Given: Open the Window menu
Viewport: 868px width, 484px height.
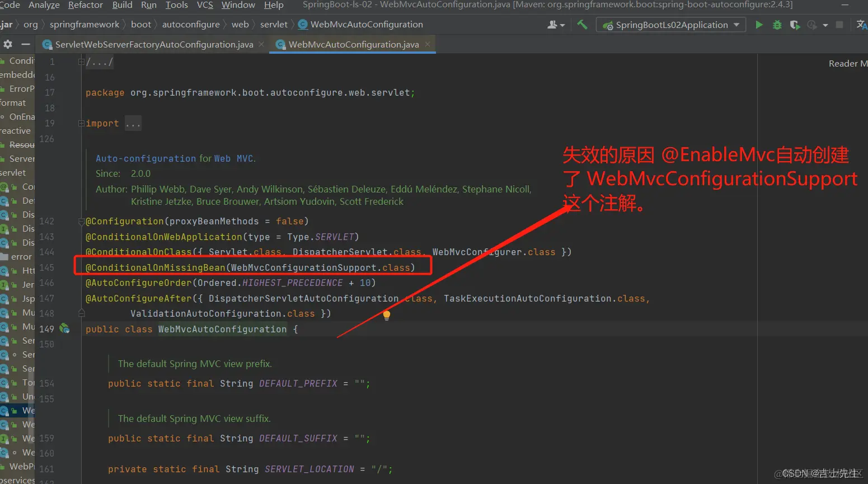Looking at the screenshot, I should pyautogui.click(x=238, y=5).
